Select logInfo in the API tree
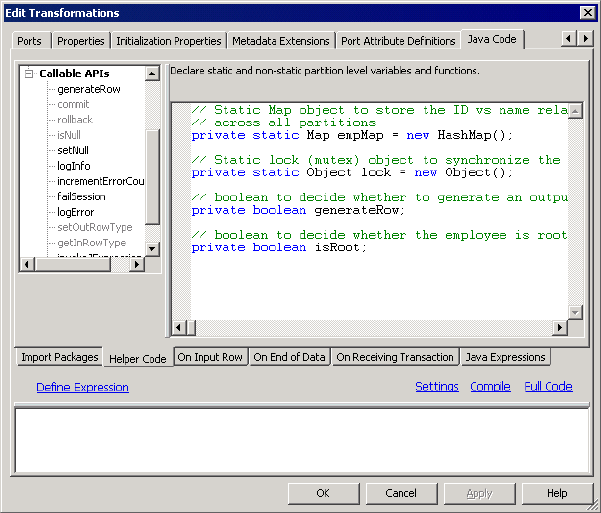Image resolution: width=601 pixels, height=513 pixels. (74, 166)
